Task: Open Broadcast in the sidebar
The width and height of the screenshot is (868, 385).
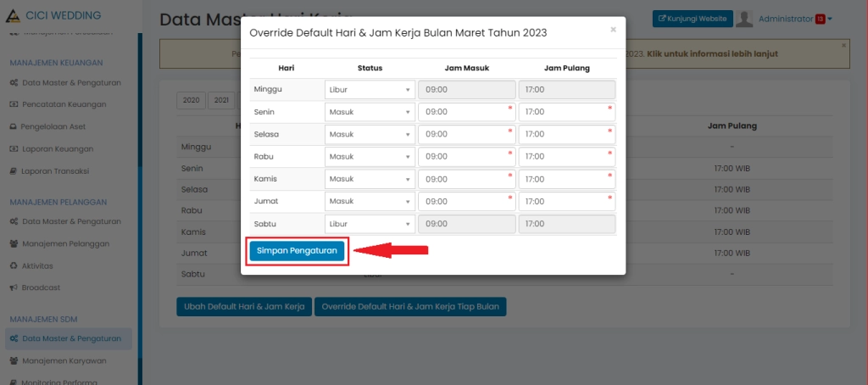Action: pos(41,287)
